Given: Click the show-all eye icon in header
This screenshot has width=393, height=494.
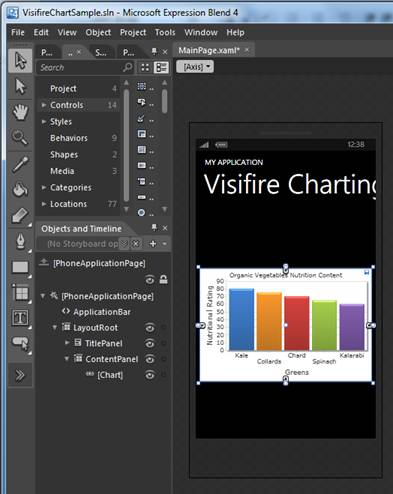Looking at the screenshot, I should [x=150, y=280].
